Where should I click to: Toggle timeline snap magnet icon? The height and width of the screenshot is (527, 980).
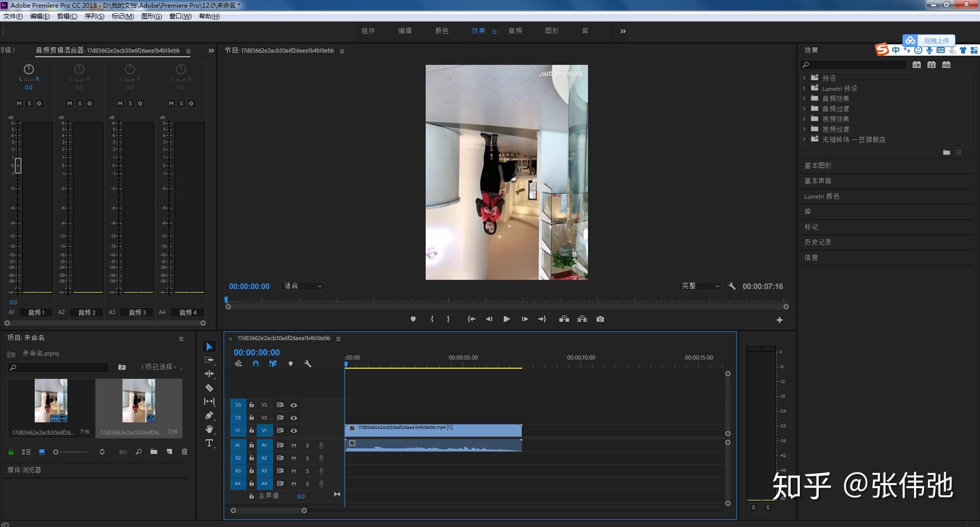pos(256,364)
